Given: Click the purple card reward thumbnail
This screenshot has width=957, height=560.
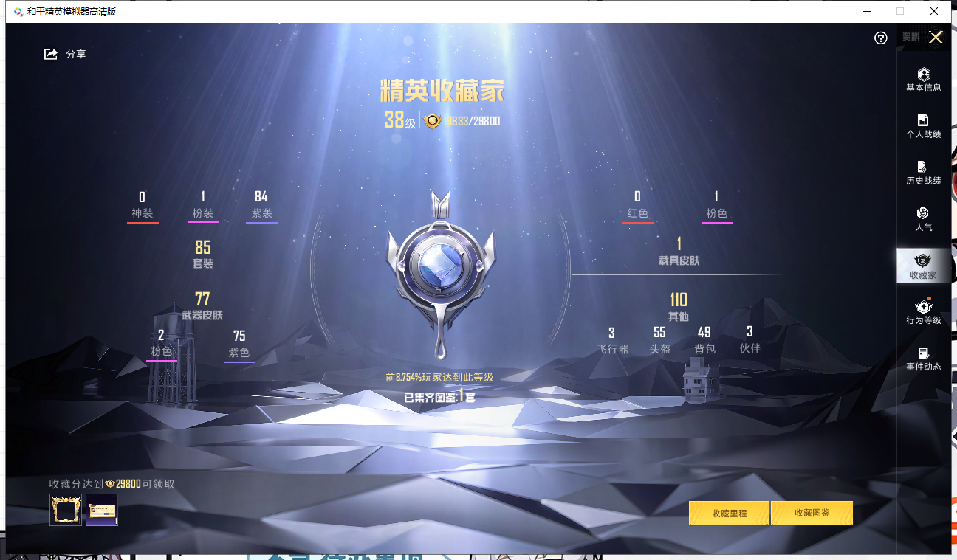Looking at the screenshot, I should point(102,510).
